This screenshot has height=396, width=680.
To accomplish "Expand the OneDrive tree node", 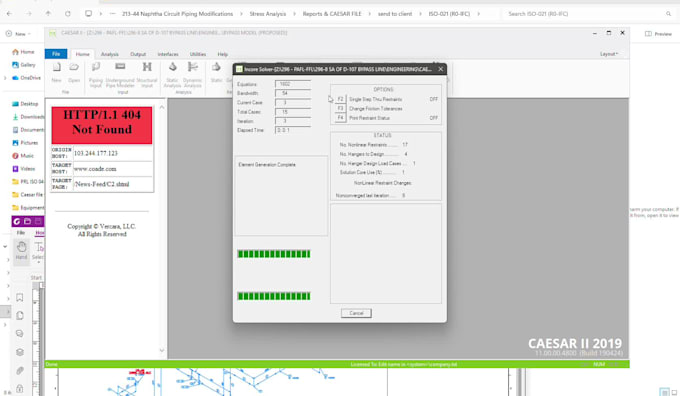I will point(5,78).
